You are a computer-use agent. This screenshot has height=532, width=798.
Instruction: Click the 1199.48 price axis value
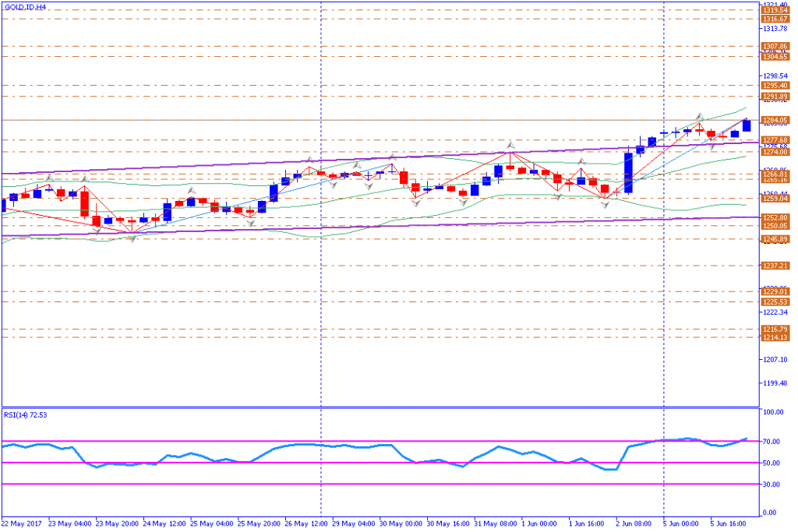pyautogui.click(x=776, y=383)
